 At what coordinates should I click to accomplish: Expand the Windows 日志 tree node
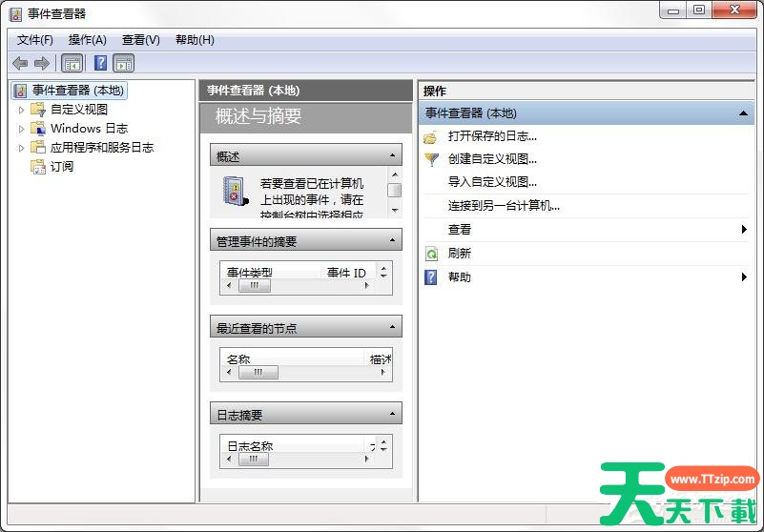point(21,129)
